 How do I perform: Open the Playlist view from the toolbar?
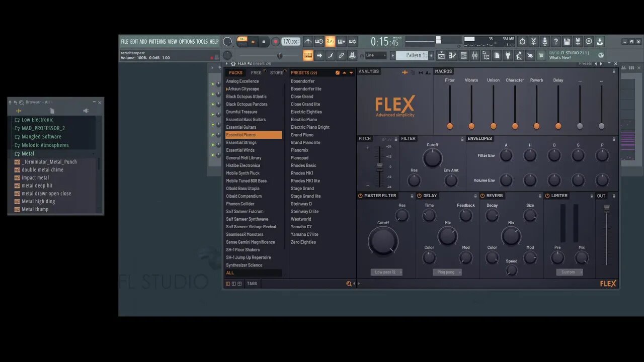click(x=441, y=55)
